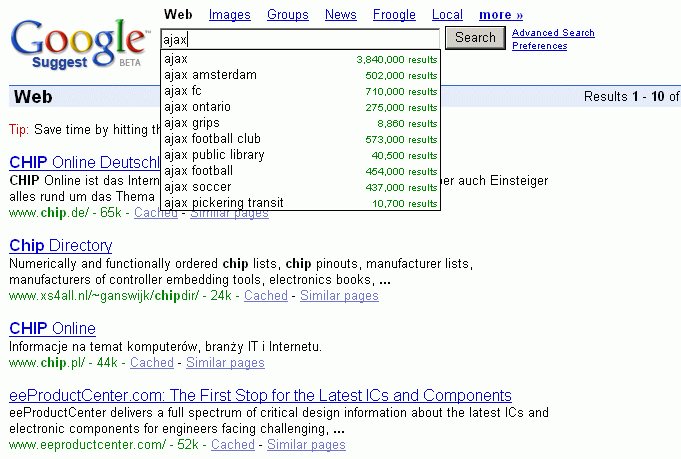681x459 pixels.
Task: Click the "3,840,000 results" count
Action: click(x=397, y=59)
